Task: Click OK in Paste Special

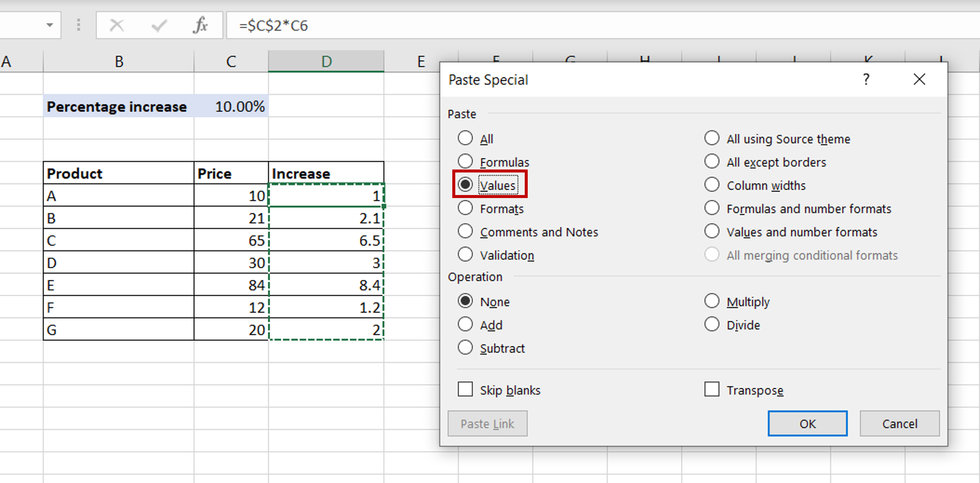Action: pos(807,423)
